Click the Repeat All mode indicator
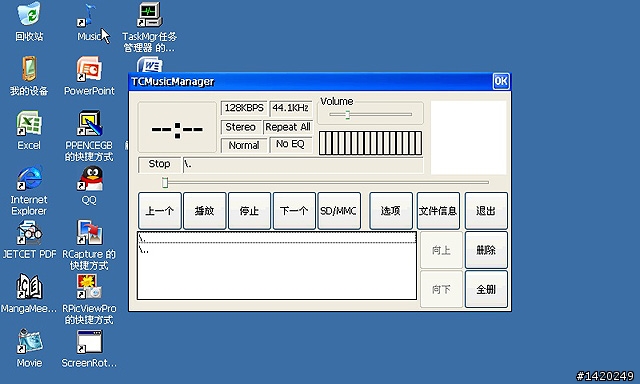Viewport: 640px width, 384px height. (x=288, y=127)
